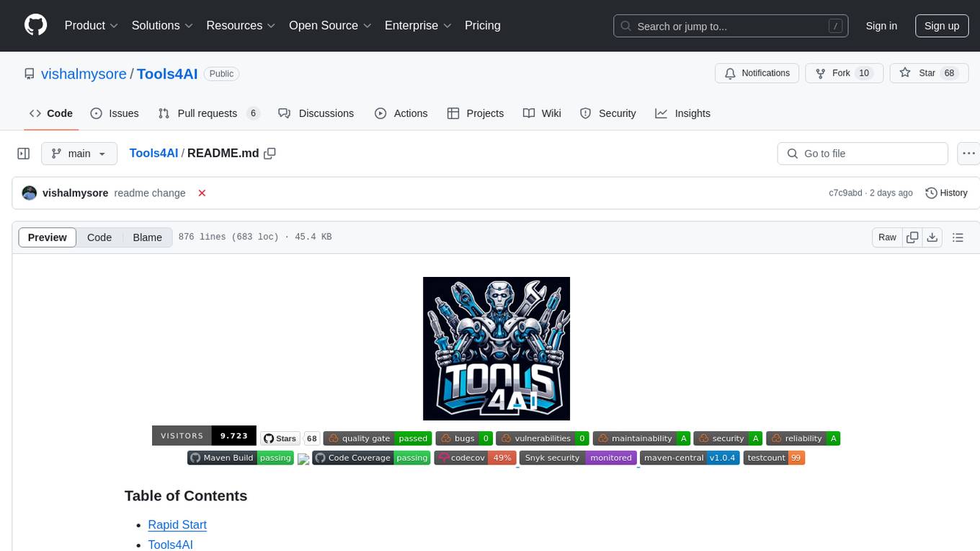The height and width of the screenshot is (551, 980).
Task: Open the bugs 0 badge
Action: point(464,438)
